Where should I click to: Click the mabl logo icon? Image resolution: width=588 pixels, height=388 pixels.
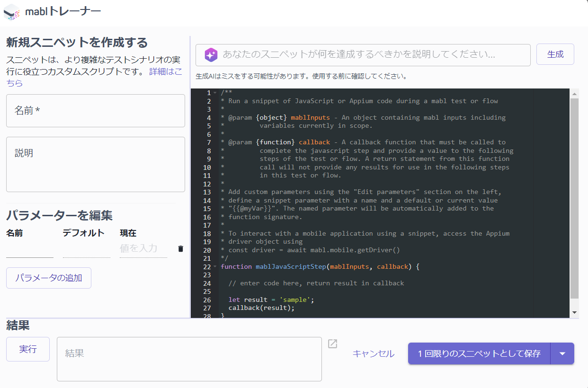[x=12, y=12]
